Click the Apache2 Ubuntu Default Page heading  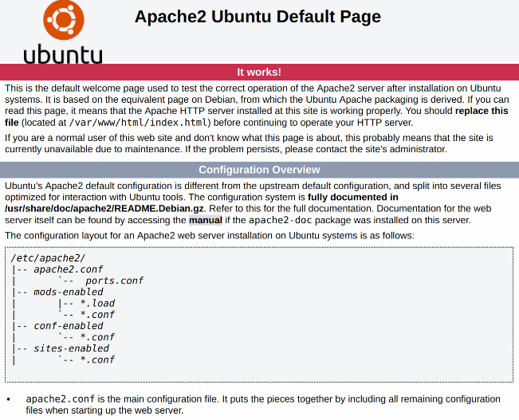click(258, 17)
